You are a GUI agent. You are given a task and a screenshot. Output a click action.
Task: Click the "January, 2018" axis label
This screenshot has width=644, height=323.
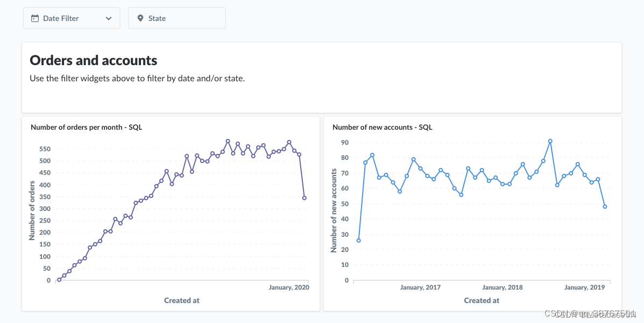[502, 287]
